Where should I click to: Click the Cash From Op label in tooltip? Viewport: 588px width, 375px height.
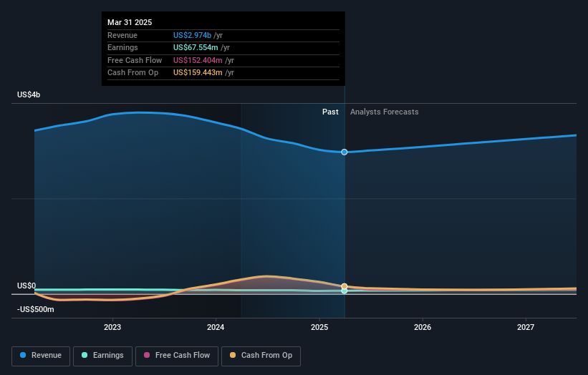[132, 73]
